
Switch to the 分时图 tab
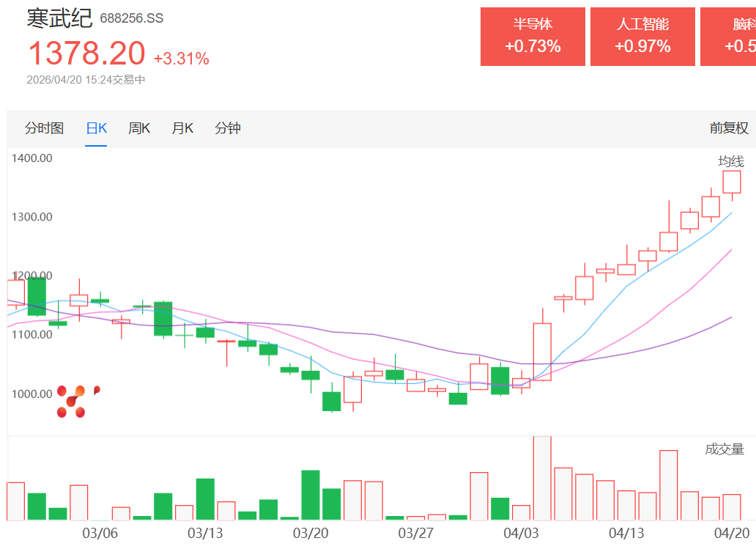point(45,128)
